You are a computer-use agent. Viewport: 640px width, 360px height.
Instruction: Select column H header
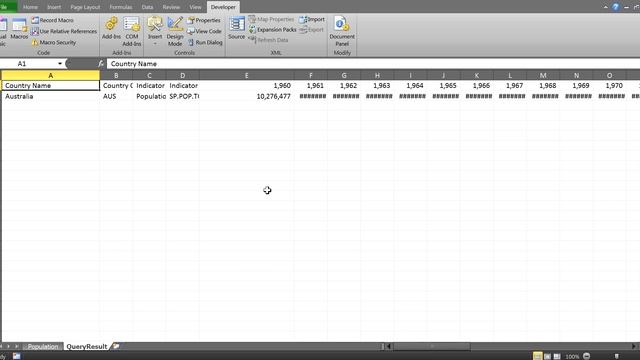(x=377, y=76)
